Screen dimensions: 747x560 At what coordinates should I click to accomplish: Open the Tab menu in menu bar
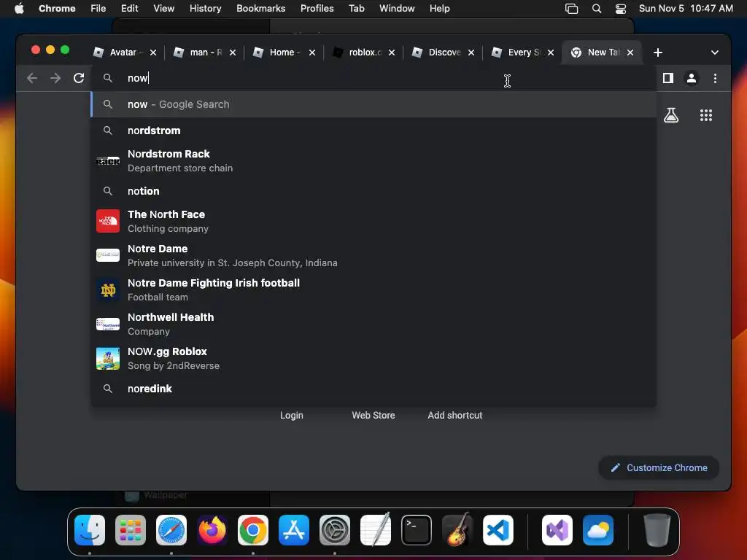[x=356, y=9]
